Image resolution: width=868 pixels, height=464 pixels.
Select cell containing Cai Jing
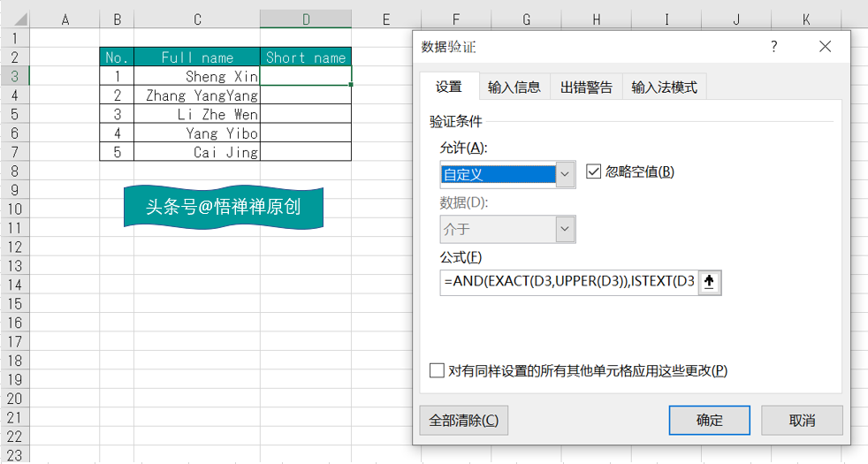[x=197, y=152]
